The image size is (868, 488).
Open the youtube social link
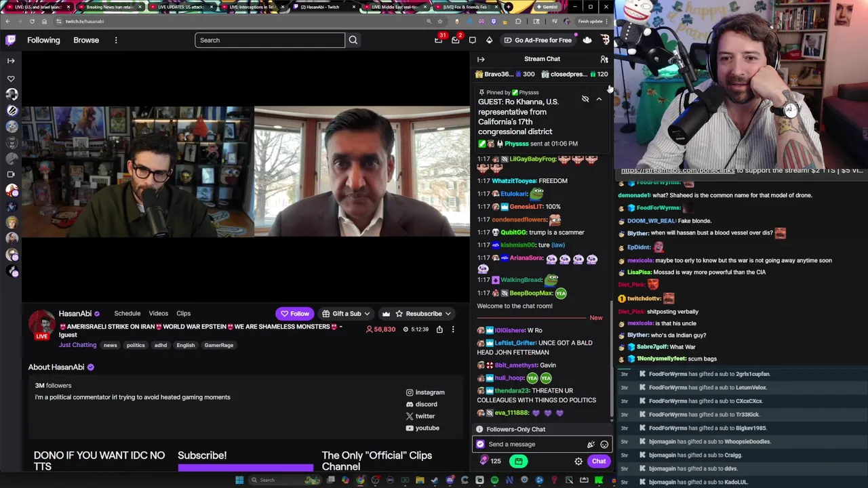422,428
